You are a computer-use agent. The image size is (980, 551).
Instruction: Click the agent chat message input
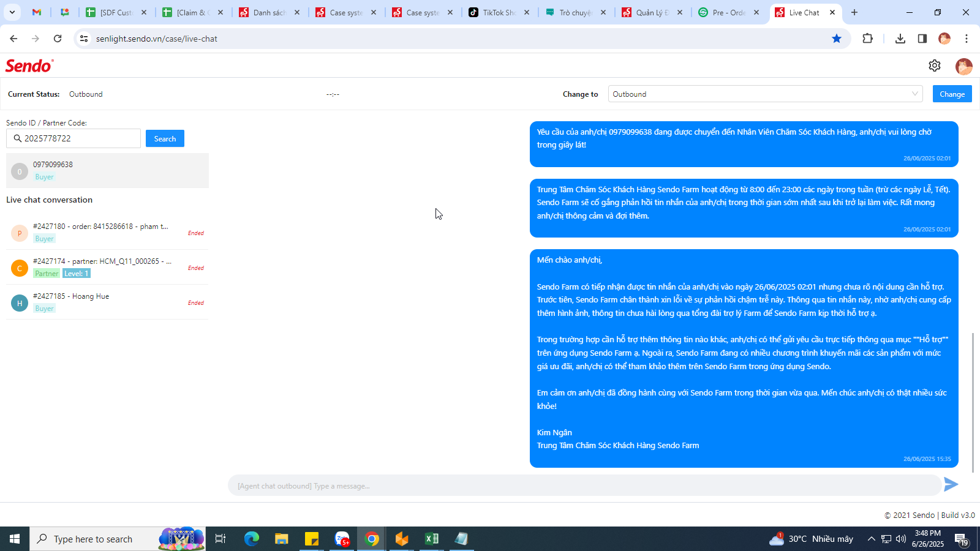point(584,485)
